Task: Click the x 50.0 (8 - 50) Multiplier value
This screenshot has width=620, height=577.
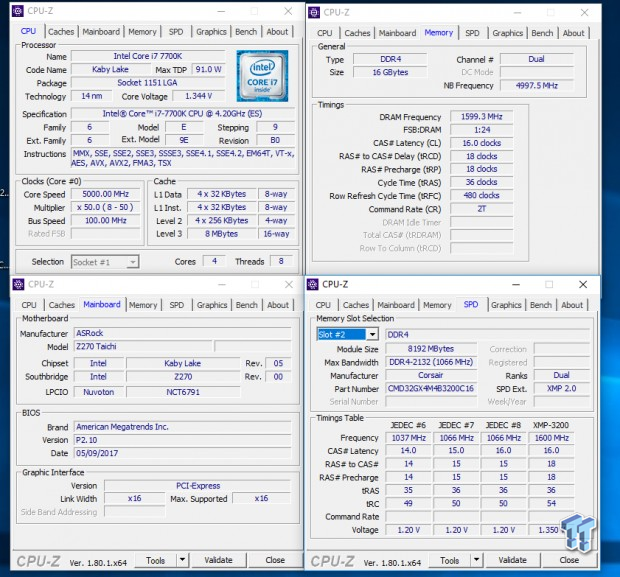Action: click(x=106, y=207)
